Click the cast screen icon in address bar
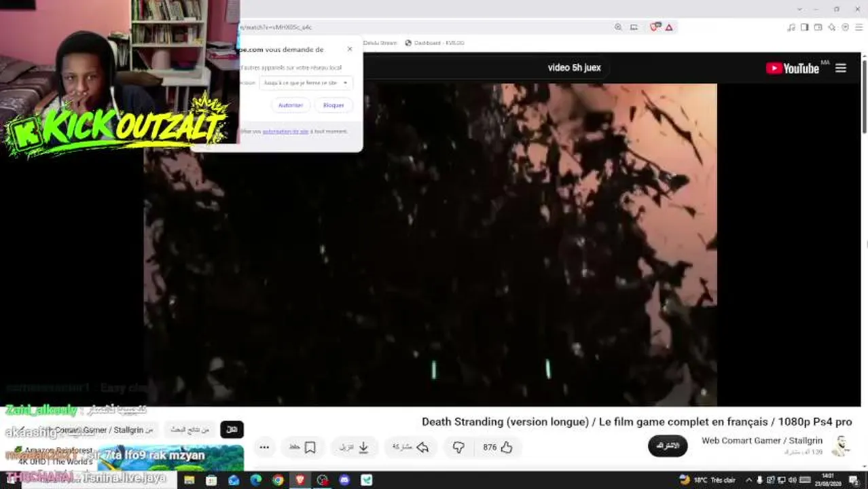 click(634, 27)
